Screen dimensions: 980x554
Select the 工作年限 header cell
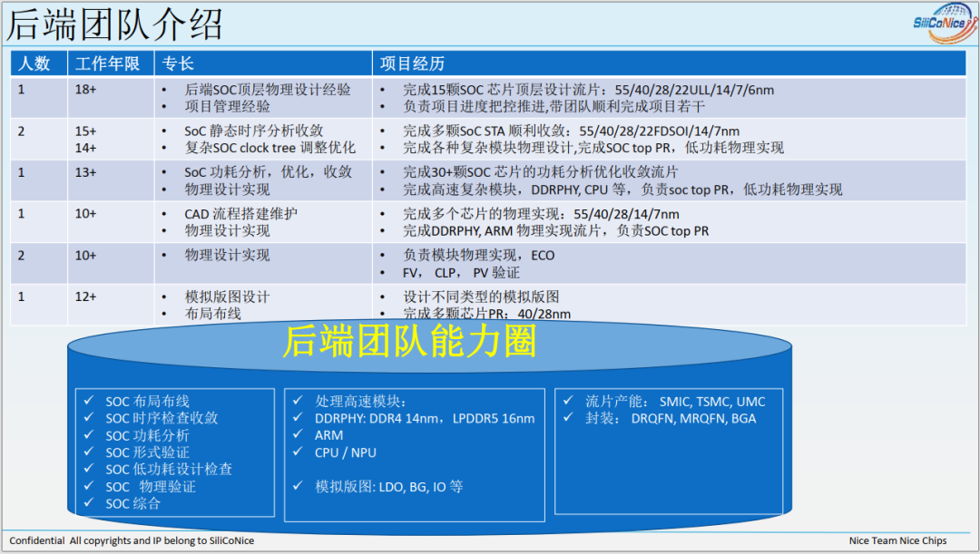coord(108,63)
